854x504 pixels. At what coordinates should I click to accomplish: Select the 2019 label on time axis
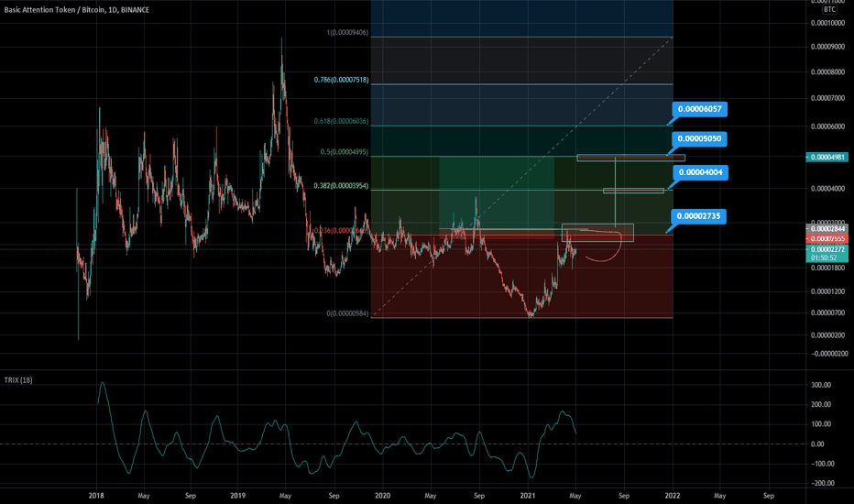237,496
